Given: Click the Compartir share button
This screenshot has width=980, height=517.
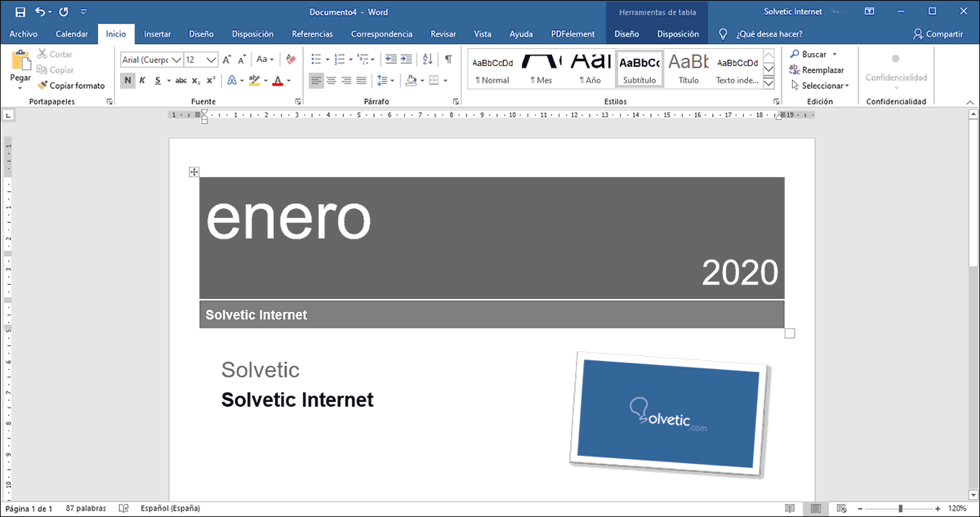Looking at the screenshot, I should (x=938, y=34).
